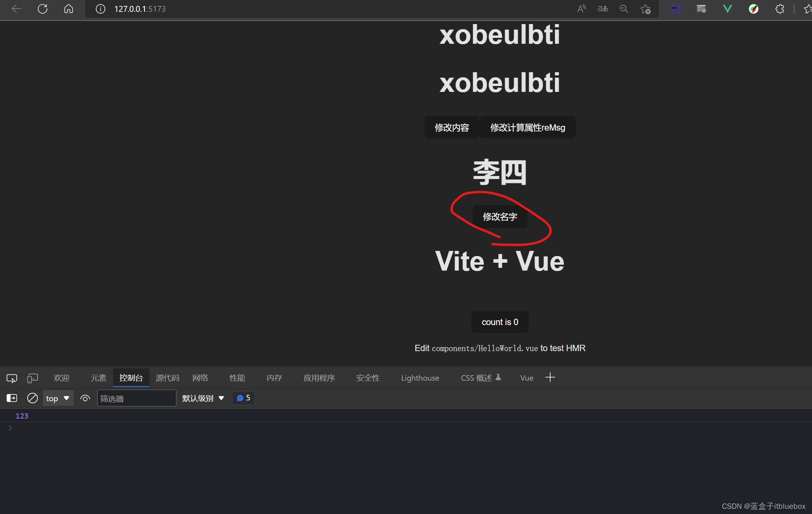Select the 控制台 tab
Viewport: 812px width, 514px height.
click(131, 378)
